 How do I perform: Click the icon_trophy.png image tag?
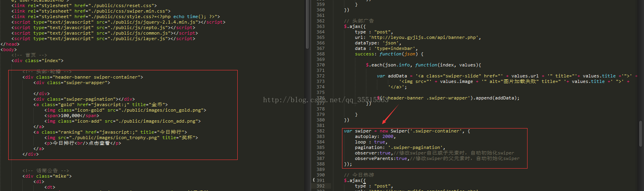(x=121, y=138)
